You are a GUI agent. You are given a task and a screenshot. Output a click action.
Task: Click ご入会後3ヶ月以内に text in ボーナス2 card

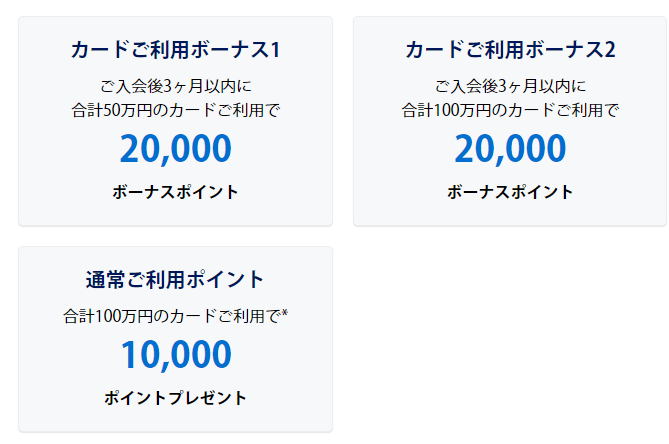pyautogui.click(x=510, y=85)
